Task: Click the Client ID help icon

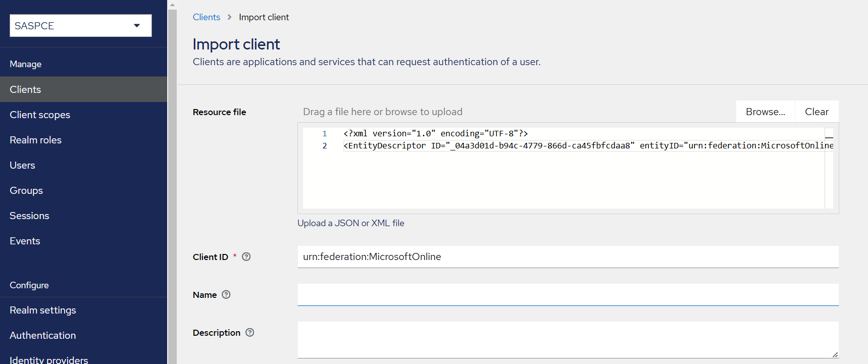Action: (x=246, y=256)
